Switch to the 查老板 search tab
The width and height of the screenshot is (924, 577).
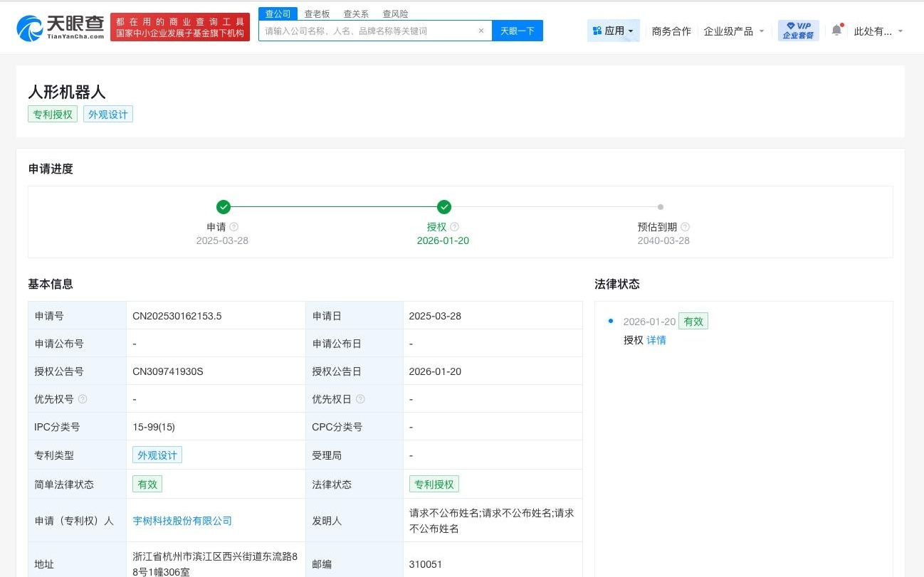pyautogui.click(x=316, y=13)
